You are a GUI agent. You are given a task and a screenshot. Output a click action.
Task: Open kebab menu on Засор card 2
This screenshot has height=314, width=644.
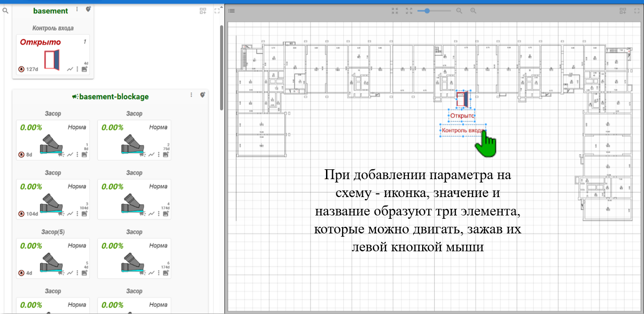click(158, 154)
